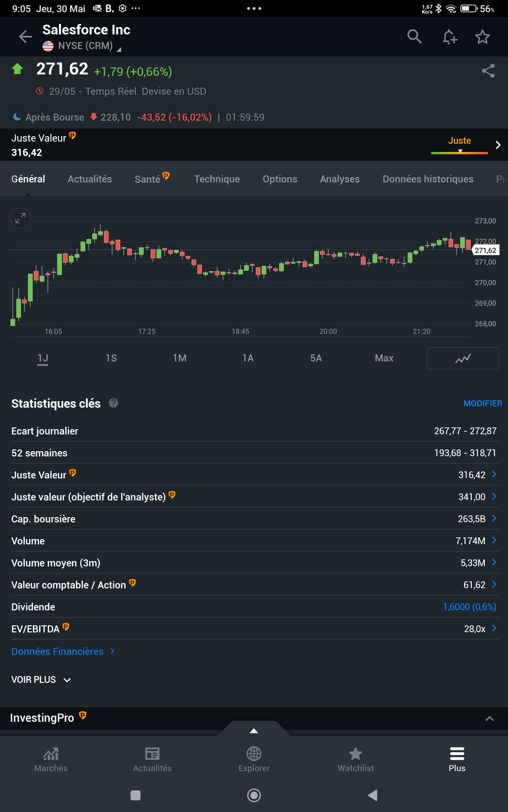This screenshot has width=508, height=812.
Task: Expand the VOIR PLUS section
Action: click(41, 680)
